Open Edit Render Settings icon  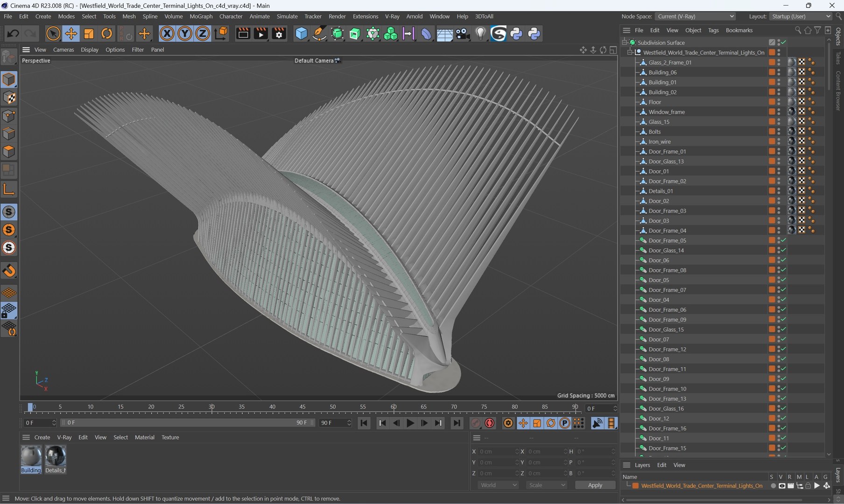coord(279,33)
